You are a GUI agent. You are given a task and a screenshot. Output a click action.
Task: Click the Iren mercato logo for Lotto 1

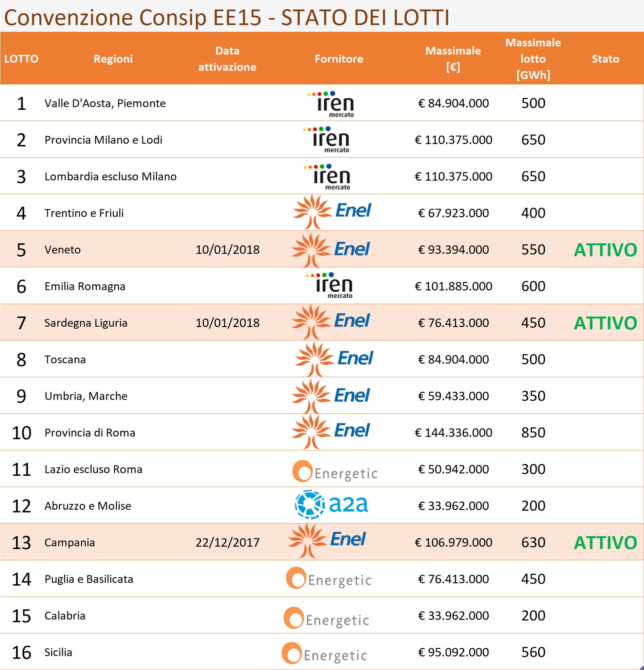[331, 104]
